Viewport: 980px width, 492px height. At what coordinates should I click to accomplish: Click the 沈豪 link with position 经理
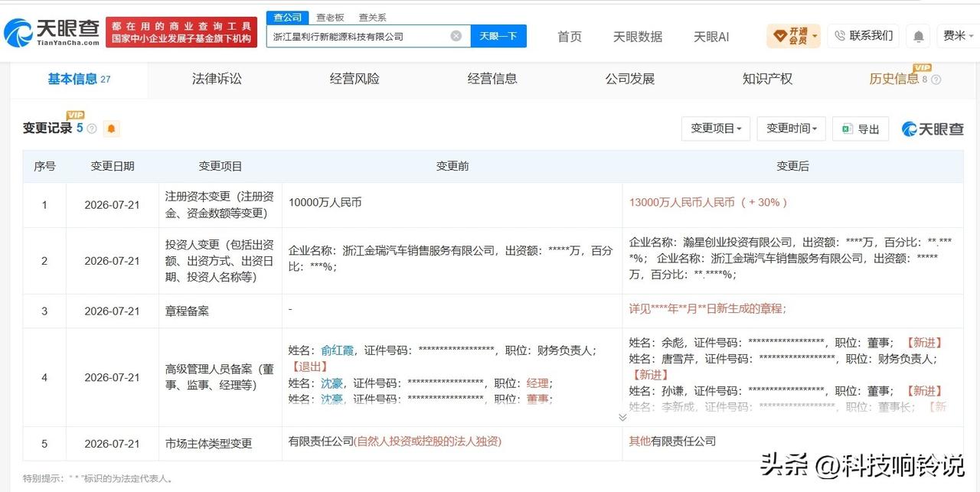tap(332, 383)
